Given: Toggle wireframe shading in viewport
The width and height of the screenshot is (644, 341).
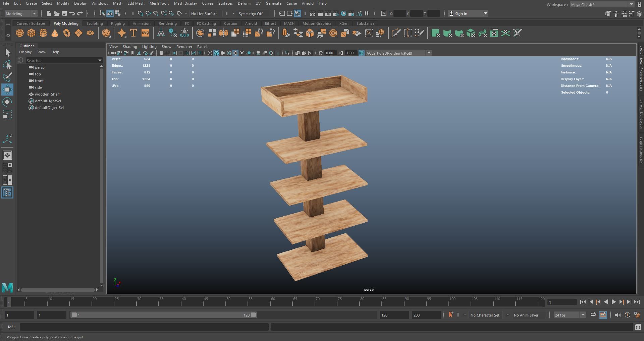Looking at the screenshot, I should pos(210,53).
